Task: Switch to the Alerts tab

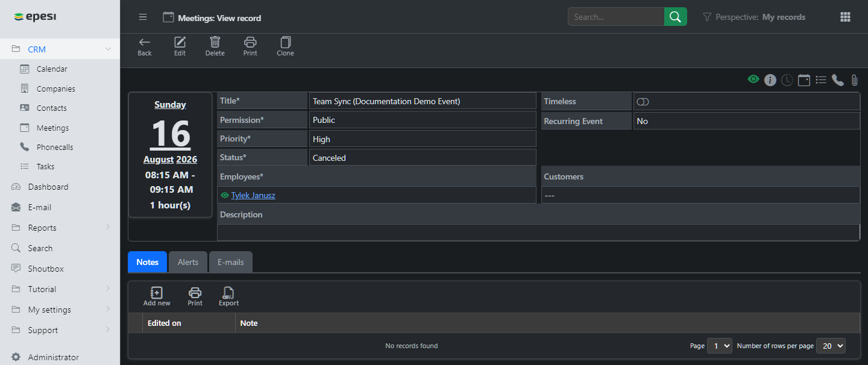Action: (x=188, y=262)
